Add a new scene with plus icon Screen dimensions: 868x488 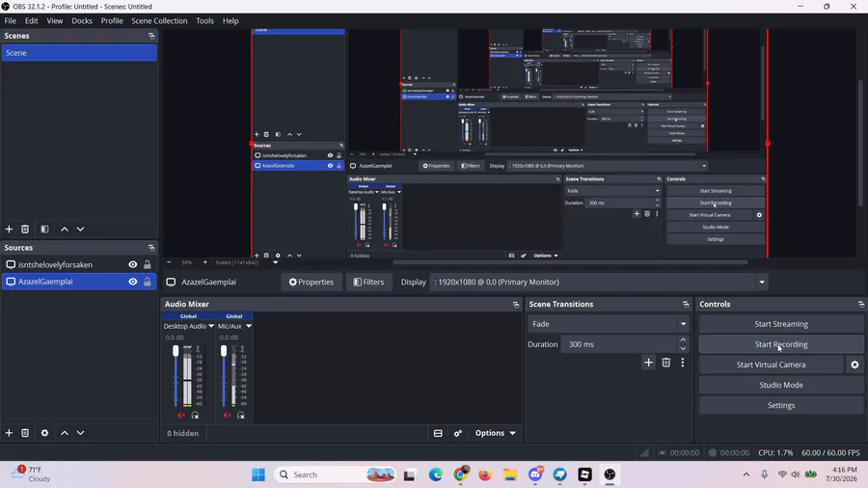point(9,230)
